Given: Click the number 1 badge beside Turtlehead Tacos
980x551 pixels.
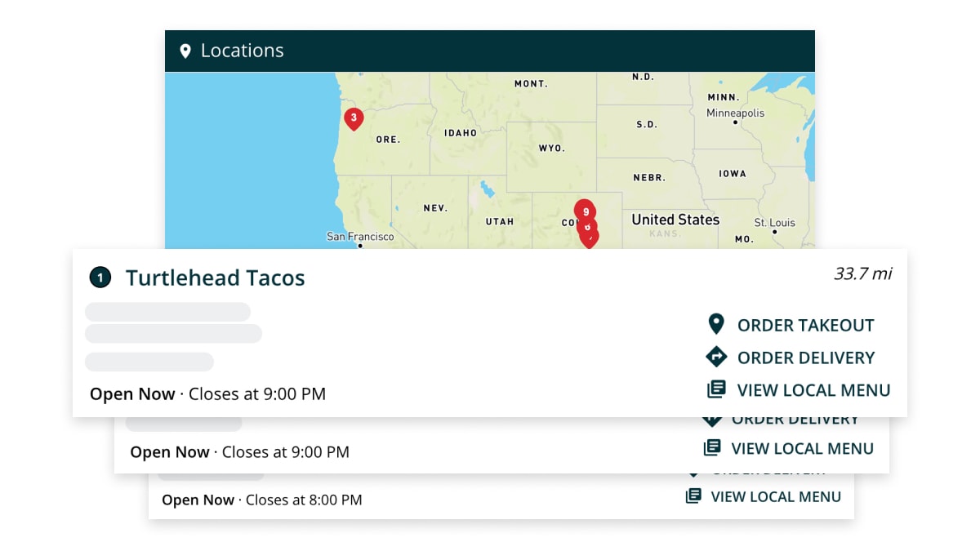Looking at the screenshot, I should pyautogui.click(x=100, y=278).
